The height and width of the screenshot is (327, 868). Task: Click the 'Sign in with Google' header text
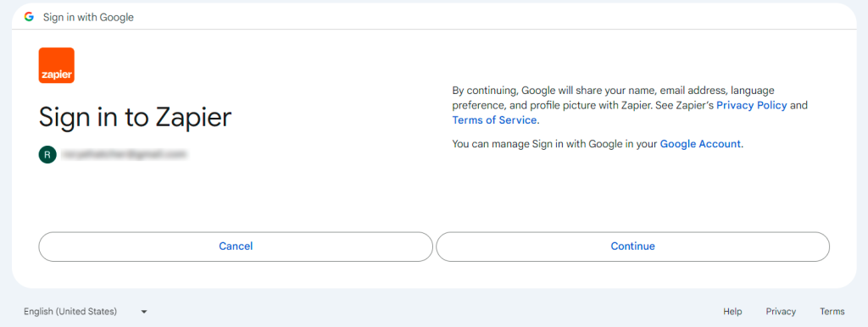[x=88, y=17]
